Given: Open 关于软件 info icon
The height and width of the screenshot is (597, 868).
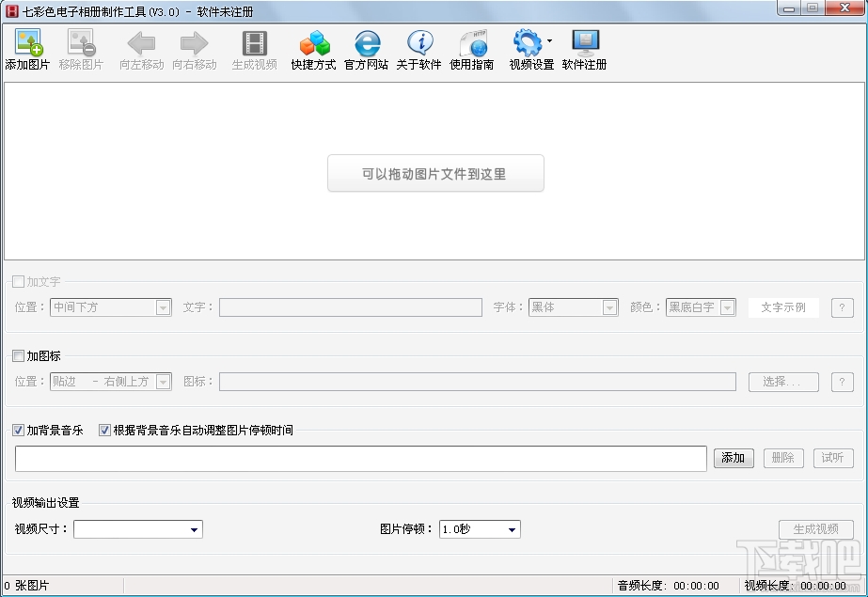Looking at the screenshot, I should (419, 42).
